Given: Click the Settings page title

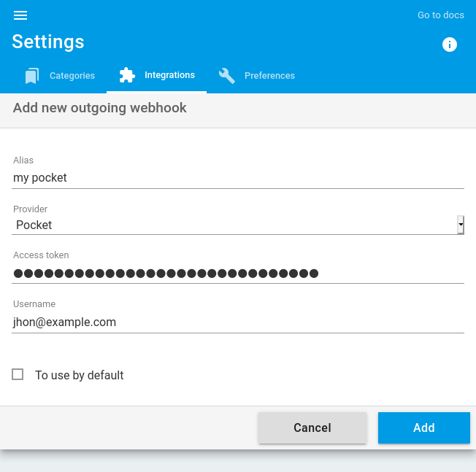Looking at the screenshot, I should click(48, 42).
